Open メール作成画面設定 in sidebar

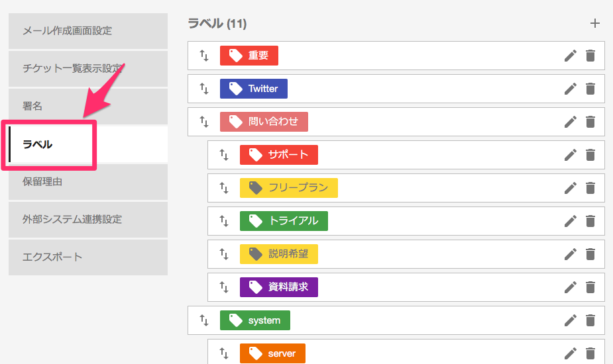click(x=88, y=31)
